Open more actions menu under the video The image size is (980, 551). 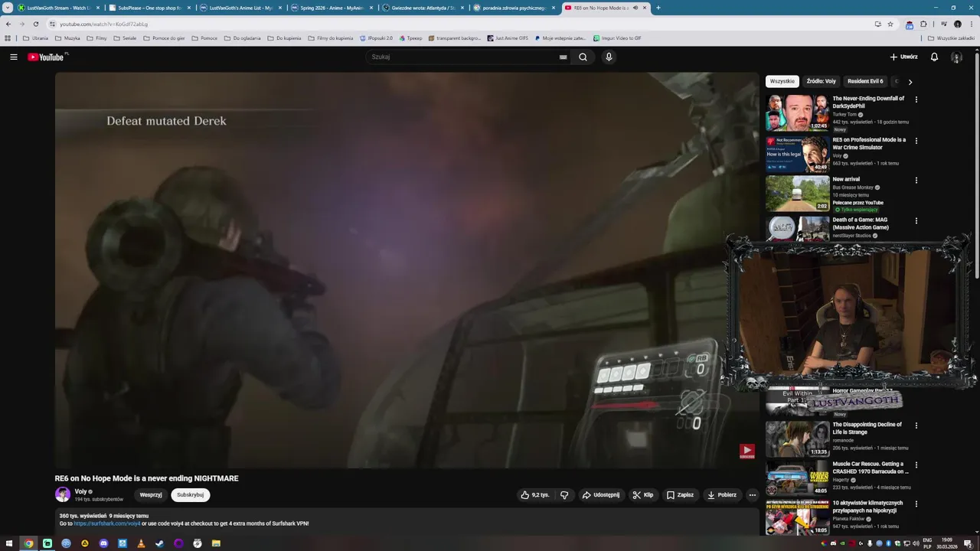pyautogui.click(x=752, y=495)
